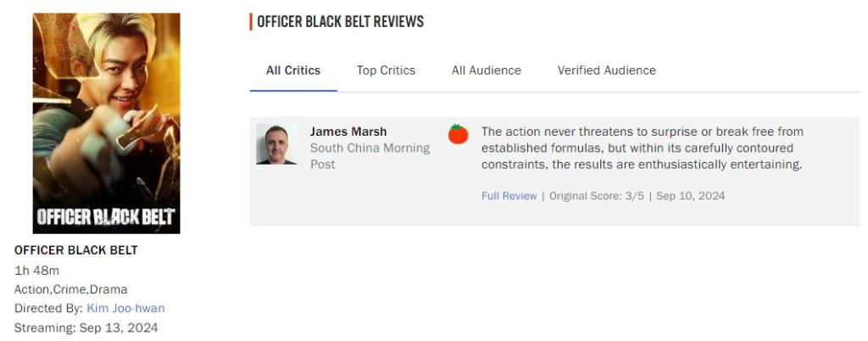This screenshot has height=341, width=868.
Task: Click the Streaming: Sep 13, 2024 line
Action: click(86, 327)
